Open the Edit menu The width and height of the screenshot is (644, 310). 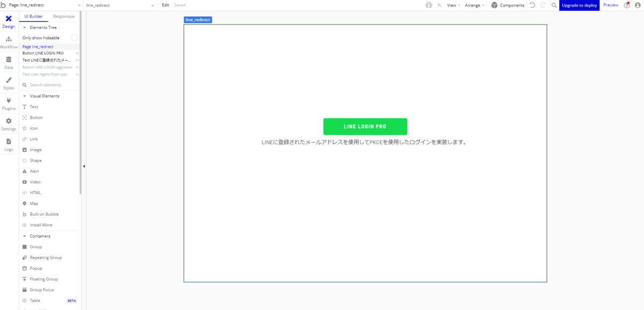click(x=166, y=5)
